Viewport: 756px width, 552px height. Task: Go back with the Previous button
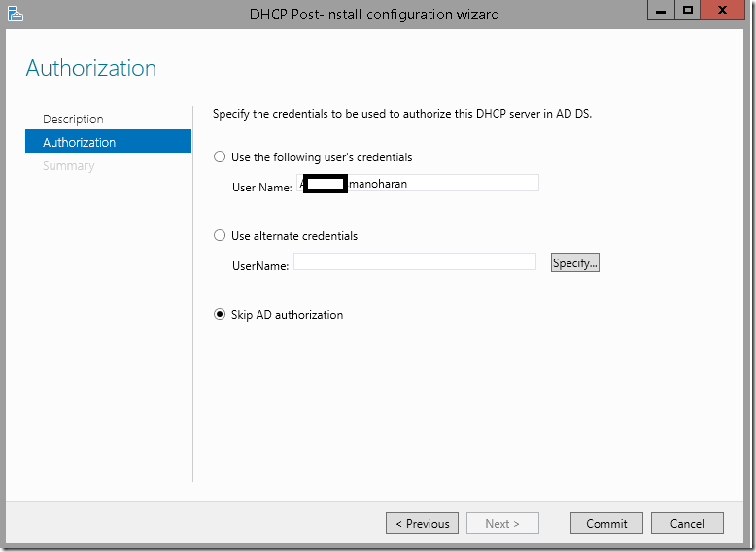[422, 523]
